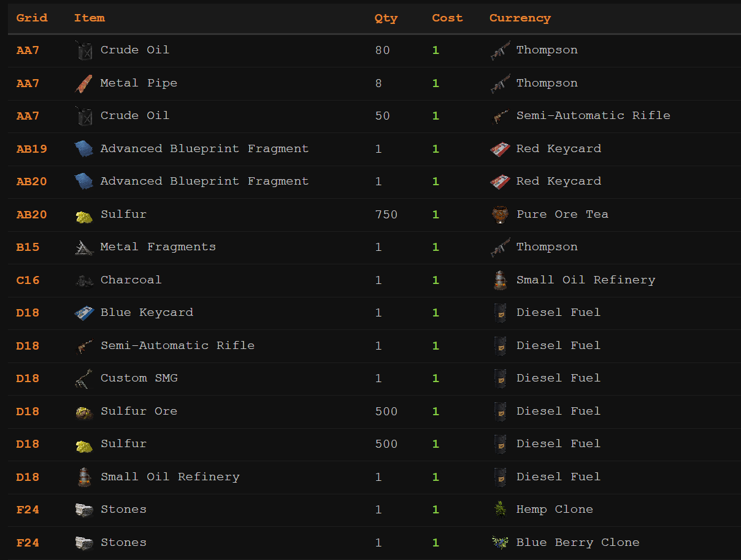Screen dimensions: 741x560
Task: Click the Small Oil Refinery currency icon in C16 row
Action: pos(500,280)
